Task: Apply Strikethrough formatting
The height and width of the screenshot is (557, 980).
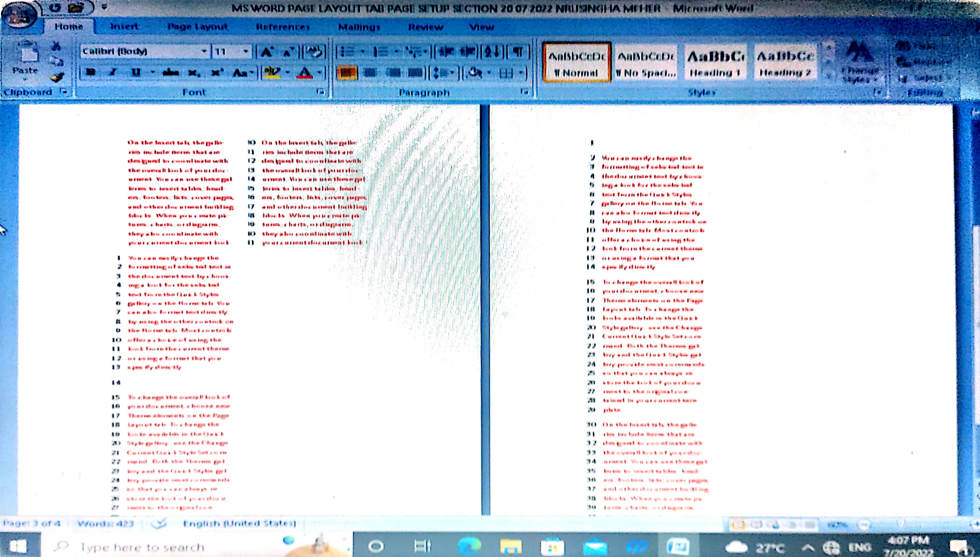Action: [170, 72]
